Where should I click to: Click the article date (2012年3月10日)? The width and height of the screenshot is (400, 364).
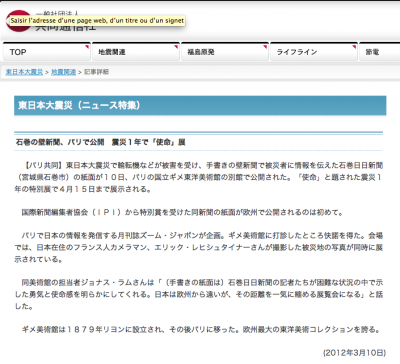(x=354, y=353)
